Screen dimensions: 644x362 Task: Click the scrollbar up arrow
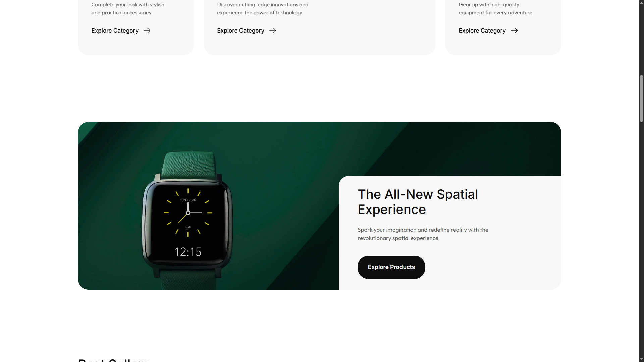click(641, 3)
